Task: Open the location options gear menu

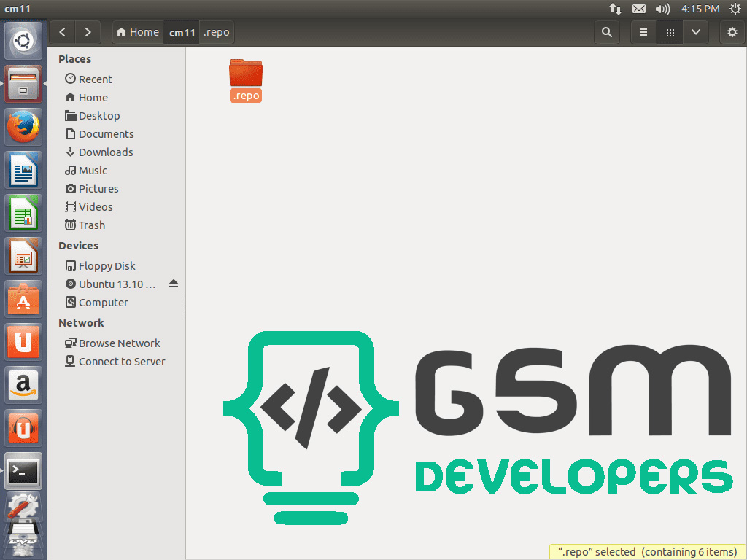Action: 732,32
